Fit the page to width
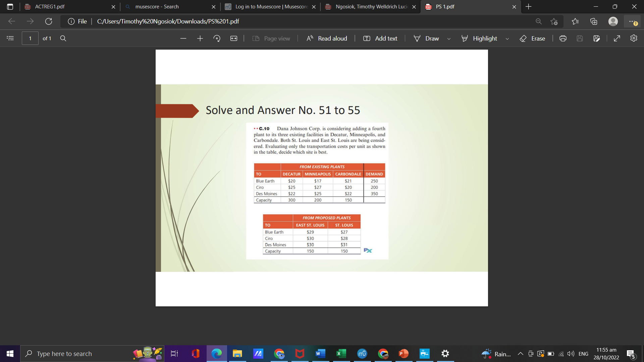 click(234, 38)
